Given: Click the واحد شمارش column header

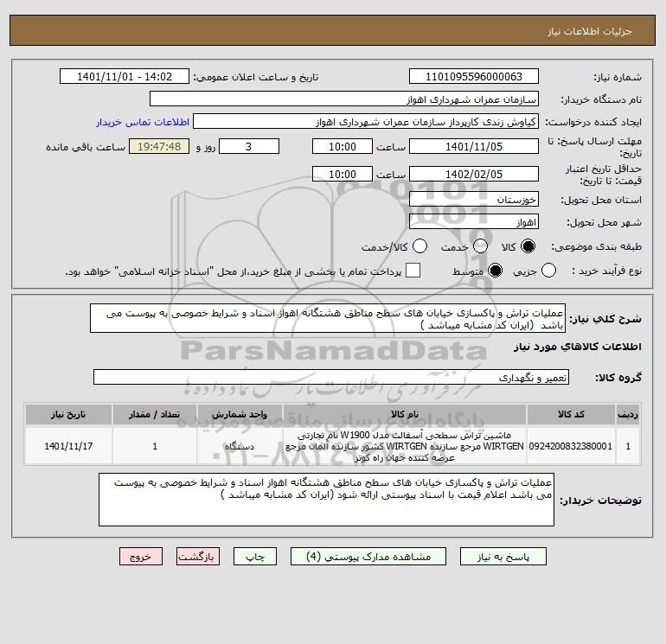Looking at the screenshot, I should click(240, 414).
